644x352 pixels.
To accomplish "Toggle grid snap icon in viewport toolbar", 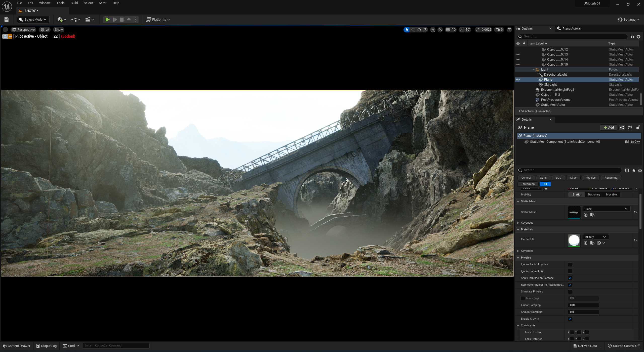I will click(448, 30).
